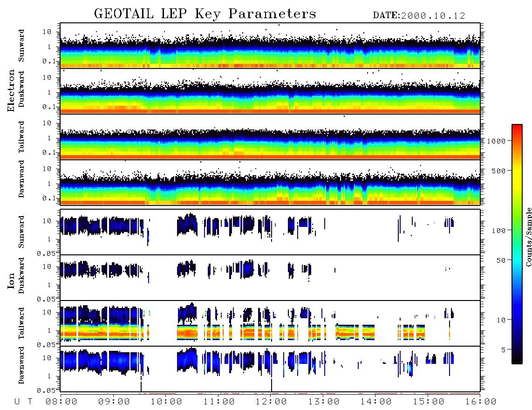Click inside the Ion Tailward spectrogram panel

(270, 323)
